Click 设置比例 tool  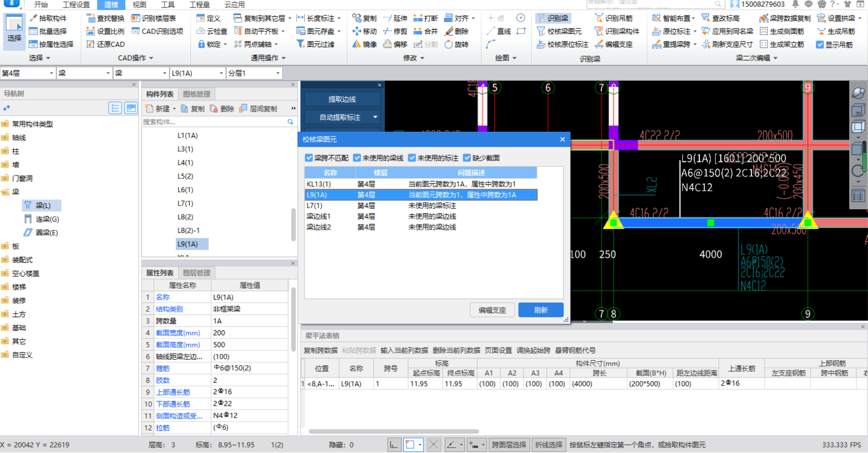[x=105, y=31]
